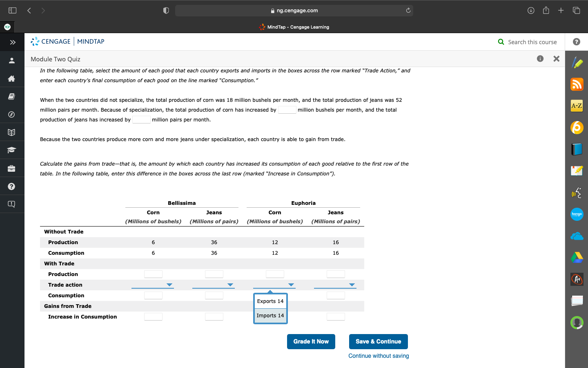This screenshot has height=368, width=588.
Task: Select the MindTap - Cengage Learning tab
Action: 294,27
